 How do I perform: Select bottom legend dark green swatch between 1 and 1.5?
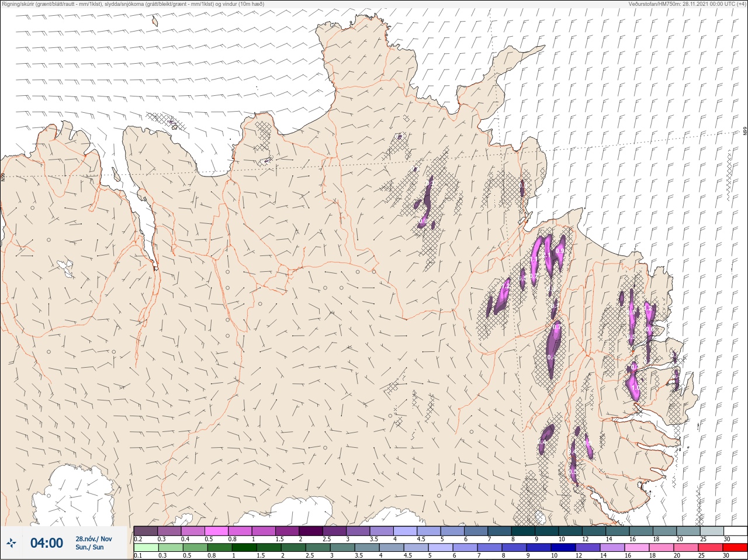[244, 548]
